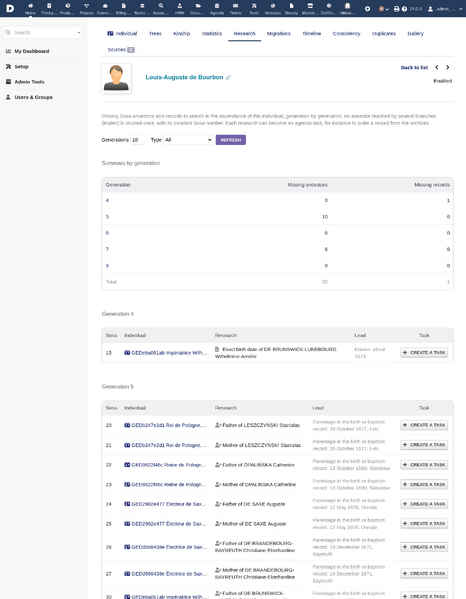
Task: Open the Type filter dropdown
Action: click(x=188, y=140)
